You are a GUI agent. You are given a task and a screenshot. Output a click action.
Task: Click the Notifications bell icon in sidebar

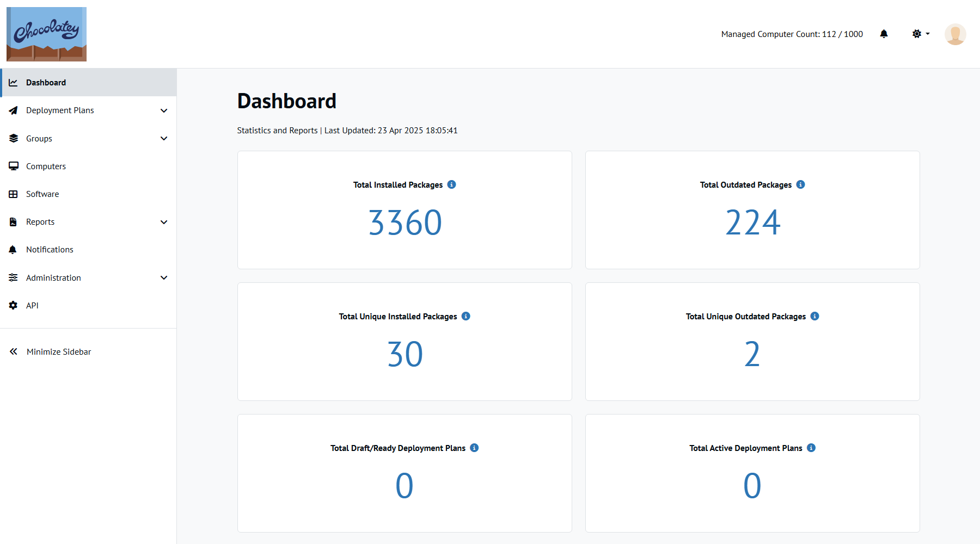pos(13,250)
